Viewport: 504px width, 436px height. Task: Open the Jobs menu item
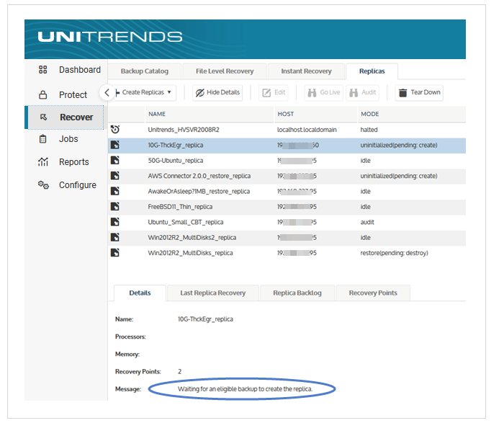coord(66,139)
